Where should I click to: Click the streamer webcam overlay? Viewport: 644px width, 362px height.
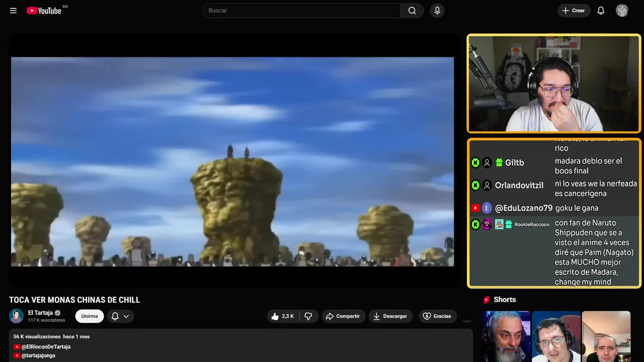point(554,83)
